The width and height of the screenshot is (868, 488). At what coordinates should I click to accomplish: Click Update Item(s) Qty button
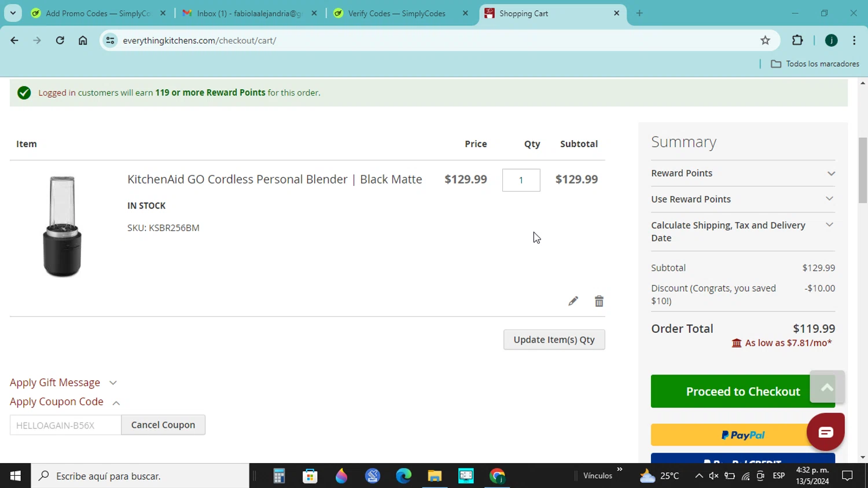pos(554,340)
